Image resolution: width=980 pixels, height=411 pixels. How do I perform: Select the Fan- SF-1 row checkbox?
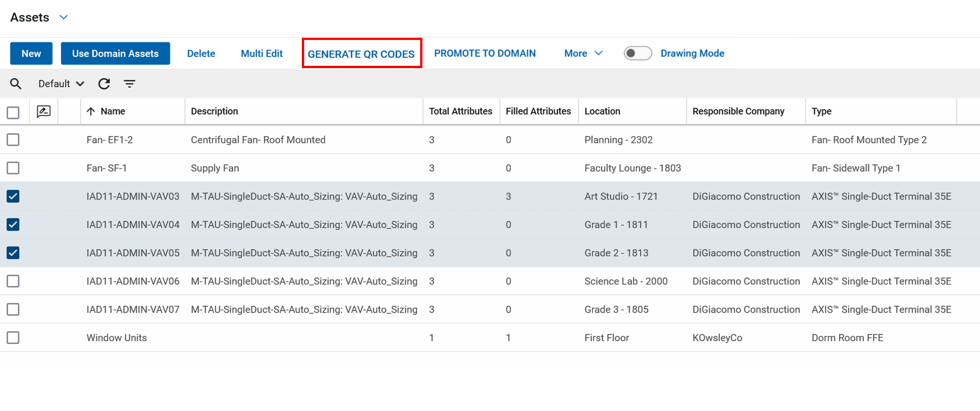pos(13,168)
